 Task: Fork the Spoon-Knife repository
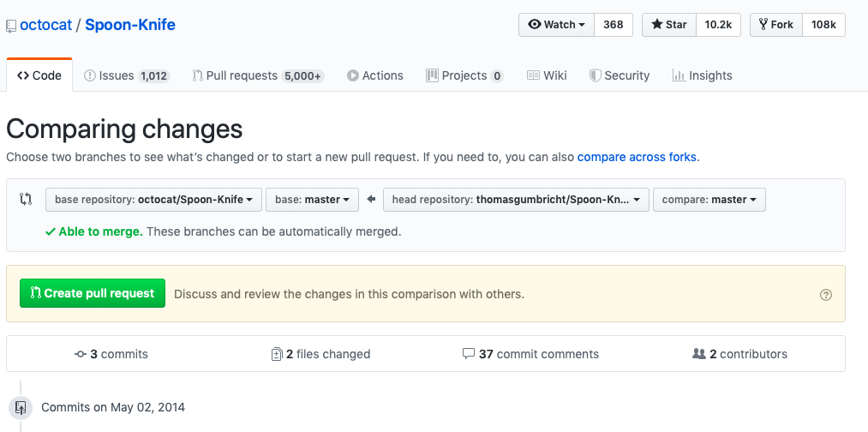[x=775, y=25]
